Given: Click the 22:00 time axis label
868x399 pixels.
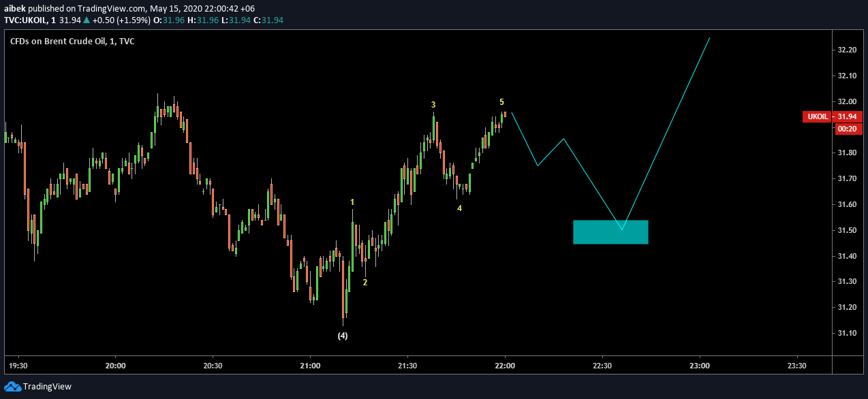Looking at the screenshot, I should (505, 366).
